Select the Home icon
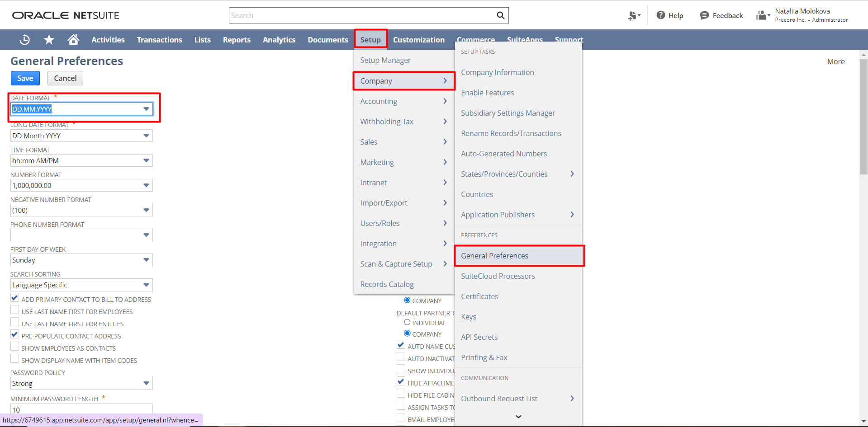The image size is (868, 427). click(73, 39)
